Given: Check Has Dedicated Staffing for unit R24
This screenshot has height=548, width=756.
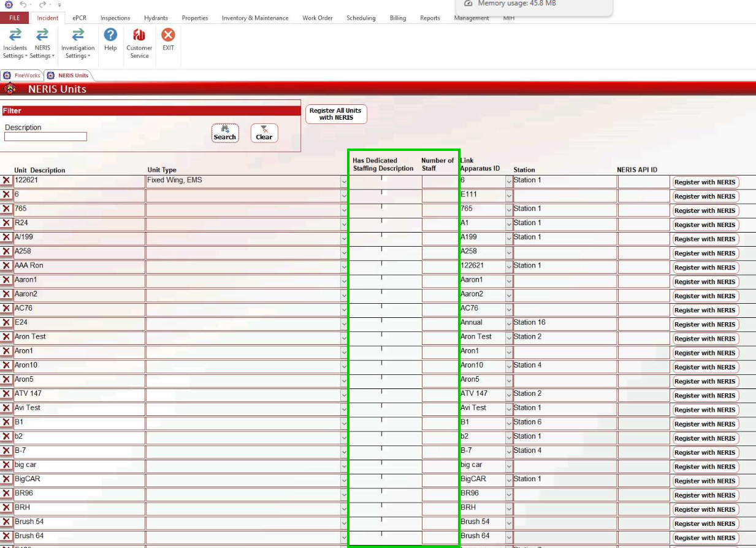Looking at the screenshot, I should (382, 222).
